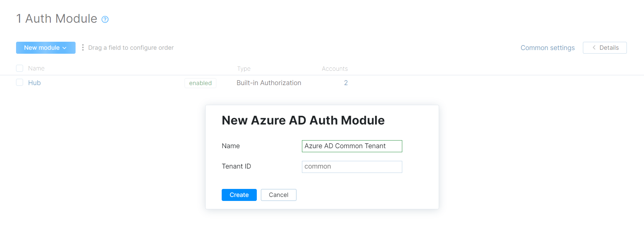644x247 pixels.
Task: Click the 1 Auth Module page title
Action: pyautogui.click(x=57, y=19)
